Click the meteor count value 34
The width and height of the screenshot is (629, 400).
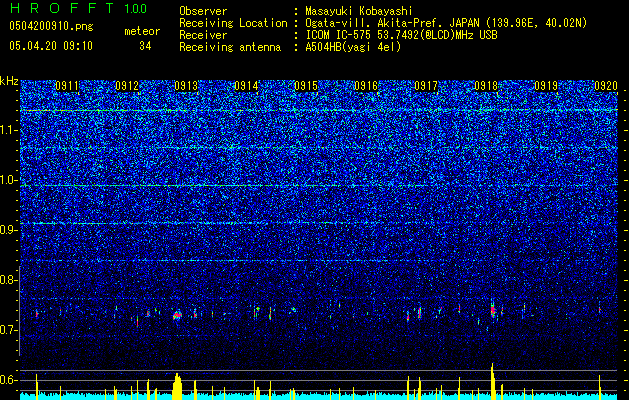point(145,46)
